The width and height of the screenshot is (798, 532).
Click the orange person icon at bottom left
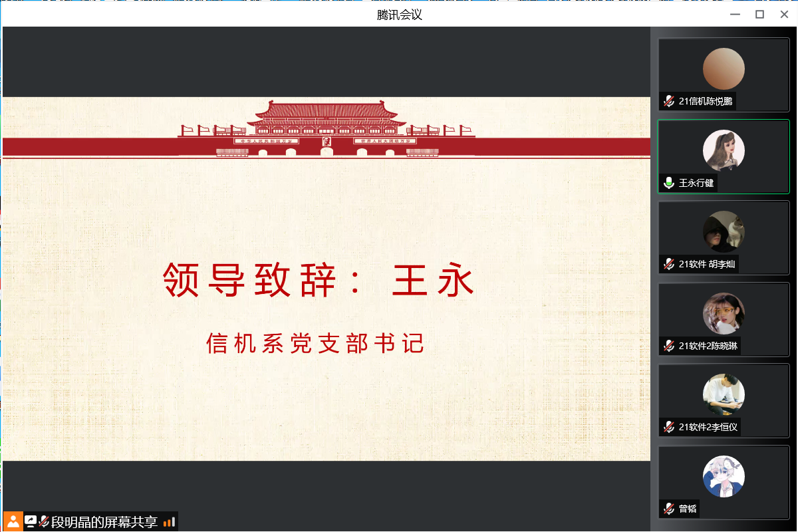click(13, 521)
